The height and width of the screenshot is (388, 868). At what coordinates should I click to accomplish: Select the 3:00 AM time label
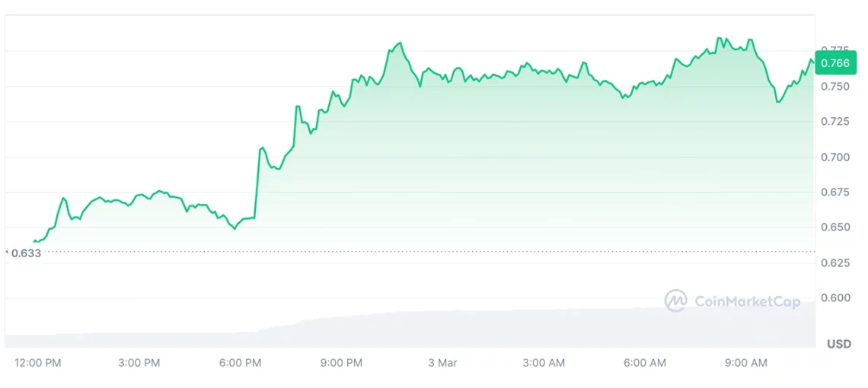tap(544, 364)
